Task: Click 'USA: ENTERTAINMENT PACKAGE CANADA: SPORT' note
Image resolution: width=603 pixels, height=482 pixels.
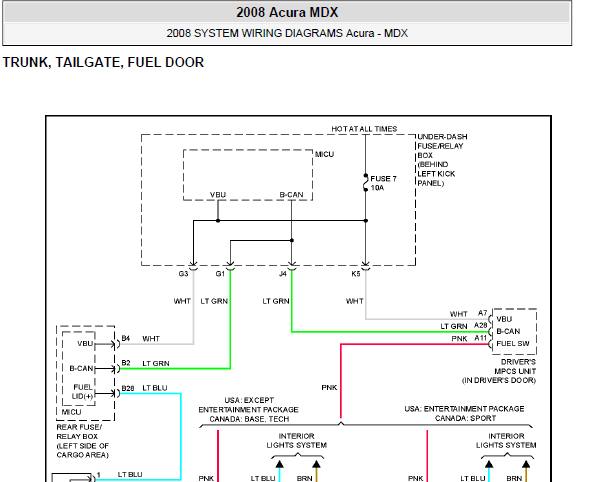Action: click(464, 413)
